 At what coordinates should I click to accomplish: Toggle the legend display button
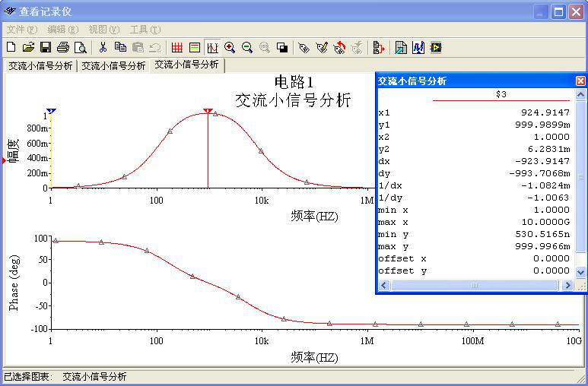coord(195,48)
